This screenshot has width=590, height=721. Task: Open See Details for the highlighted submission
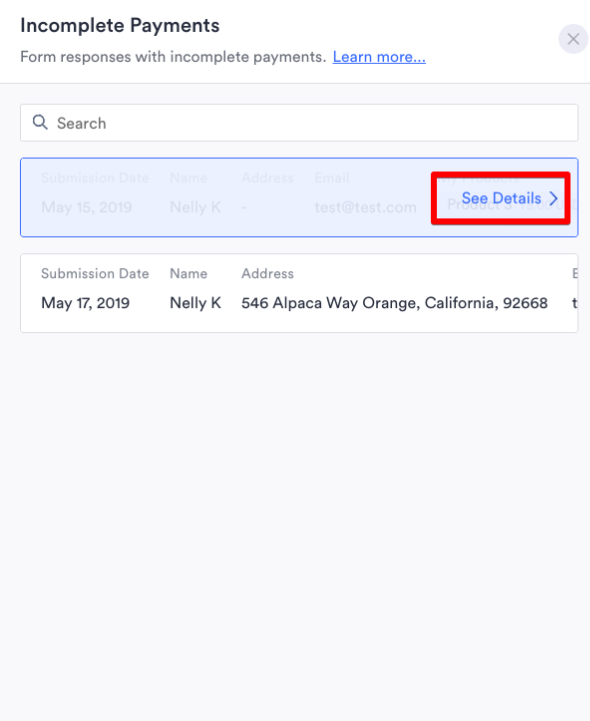click(x=501, y=198)
